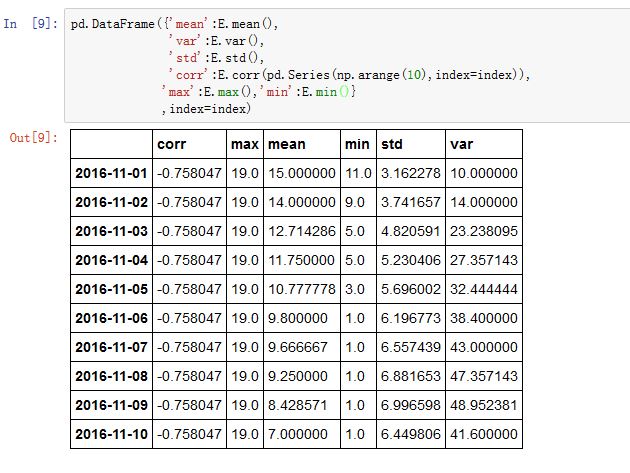The height and width of the screenshot is (473, 630).
Task: Select the 2016-11-01 row index
Action: [x=111, y=174]
